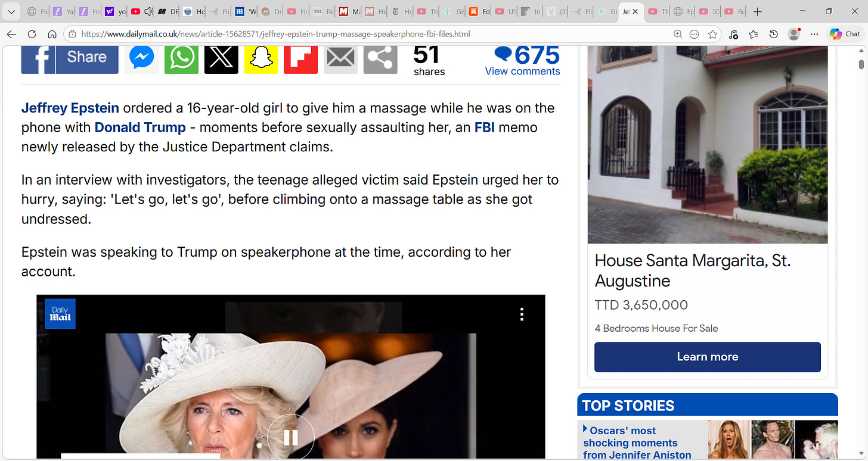Viewport: 868px width, 461px height.
Task: Expand the tab search dropdown arrow
Action: pos(11,11)
